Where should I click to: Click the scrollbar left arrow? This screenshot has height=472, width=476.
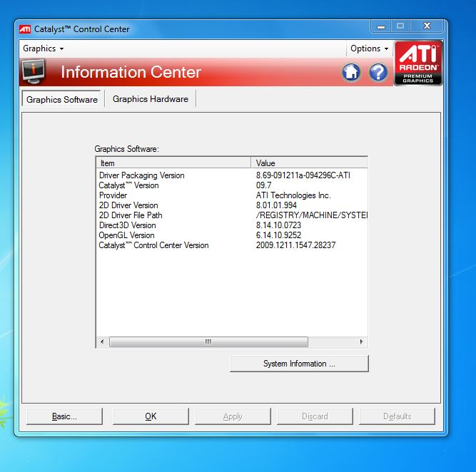102,342
